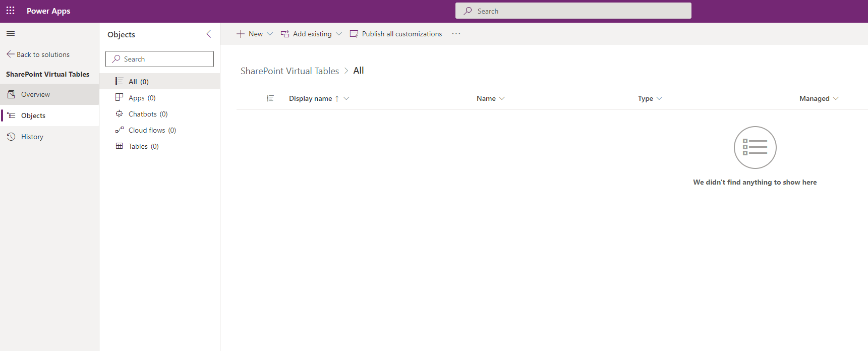Viewport: 868px width, 351px height.
Task: Open the more commands ellipsis
Action: click(456, 34)
